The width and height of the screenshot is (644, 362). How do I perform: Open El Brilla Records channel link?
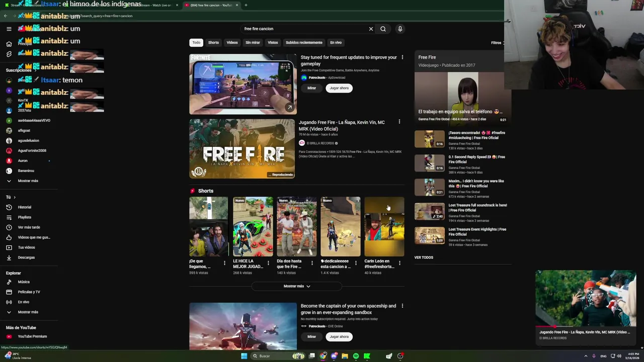(x=320, y=143)
